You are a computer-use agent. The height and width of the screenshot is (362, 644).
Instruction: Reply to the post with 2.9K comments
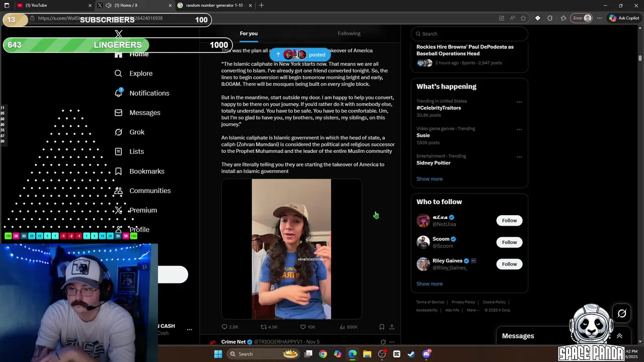(230, 327)
